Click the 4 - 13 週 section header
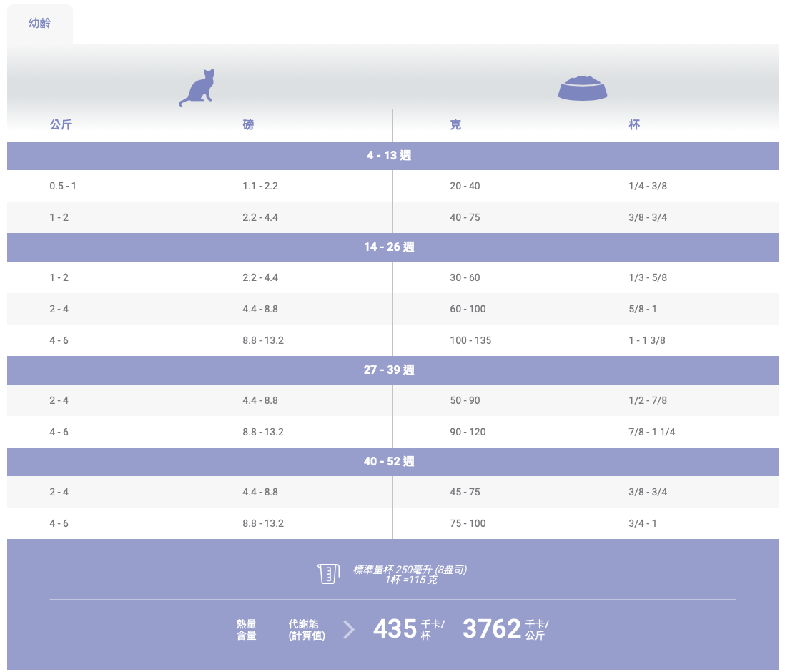This screenshot has height=672, width=785. pyautogui.click(x=390, y=155)
